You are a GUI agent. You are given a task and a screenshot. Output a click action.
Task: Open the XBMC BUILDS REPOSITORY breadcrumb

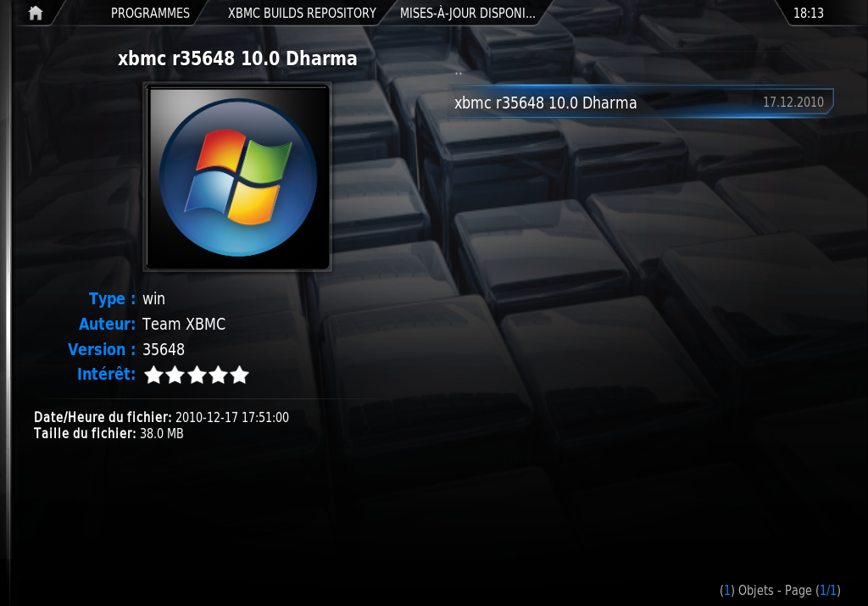coord(302,14)
